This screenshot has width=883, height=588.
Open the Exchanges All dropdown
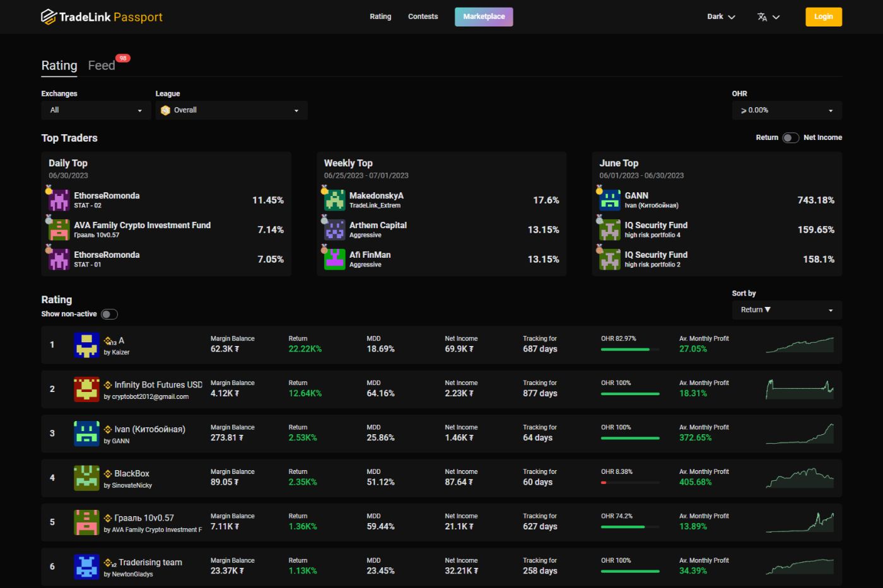[95, 110]
